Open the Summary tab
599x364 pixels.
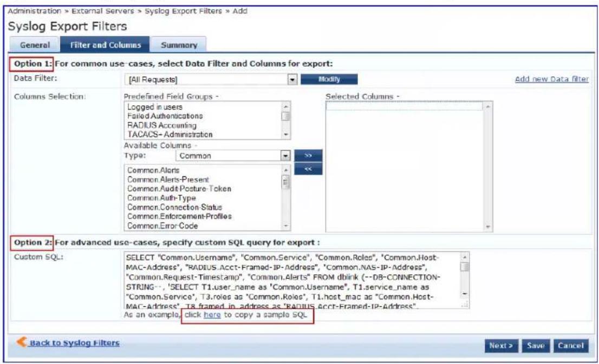179,45
